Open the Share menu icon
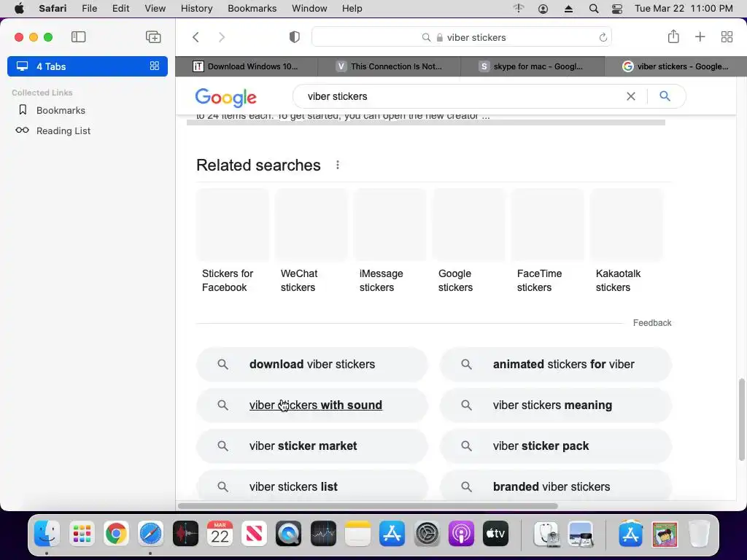 pos(673,36)
